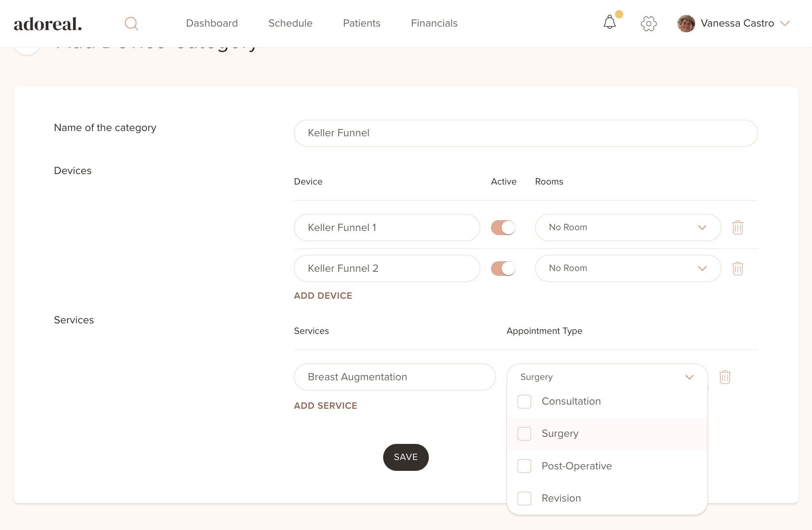Check the Post-Operative option
The width and height of the screenshot is (812, 530).
click(524, 466)
